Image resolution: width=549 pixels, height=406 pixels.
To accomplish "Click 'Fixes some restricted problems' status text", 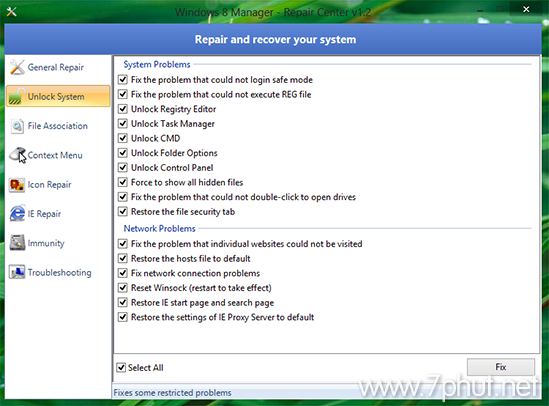I will [172, 393].
